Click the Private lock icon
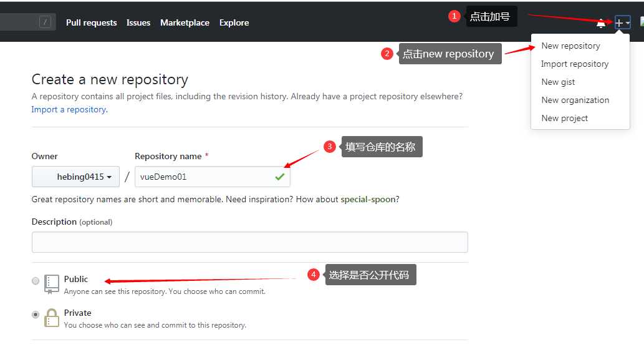The width and height of the screenshot is (644, 352). [x=51, y=318]
